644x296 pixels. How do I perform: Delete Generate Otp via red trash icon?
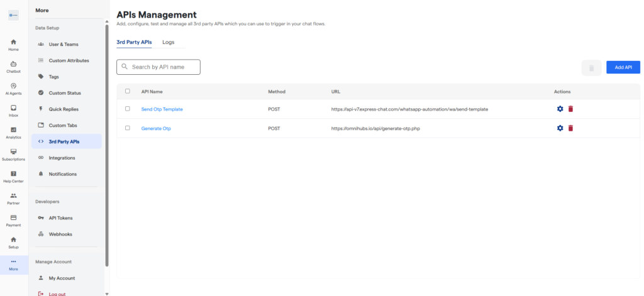570,128
